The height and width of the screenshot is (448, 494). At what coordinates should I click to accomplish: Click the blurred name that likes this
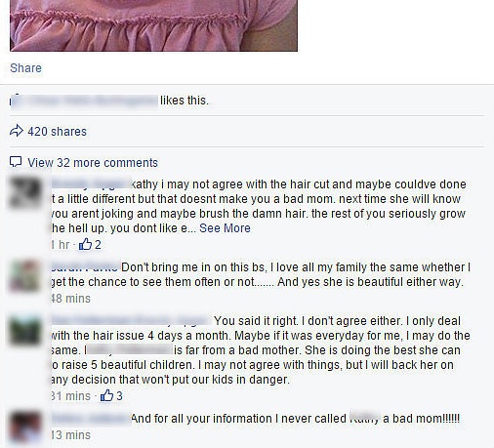click(x=84, y=101)
